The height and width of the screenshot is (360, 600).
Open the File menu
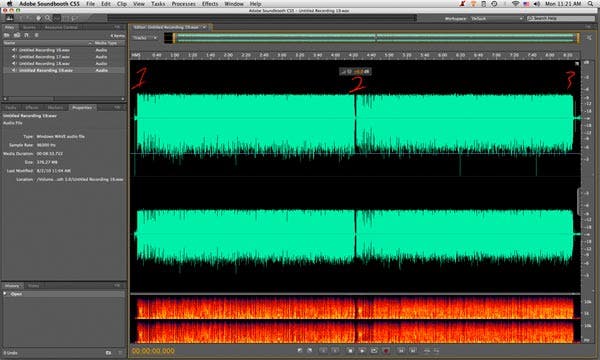pyautogui.click(x=90, y=3)
